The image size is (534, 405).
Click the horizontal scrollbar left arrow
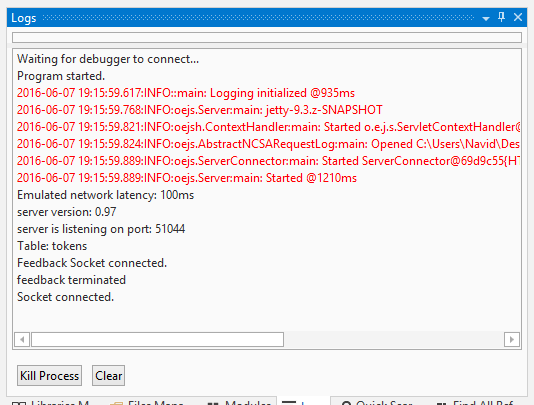point(22,340)
